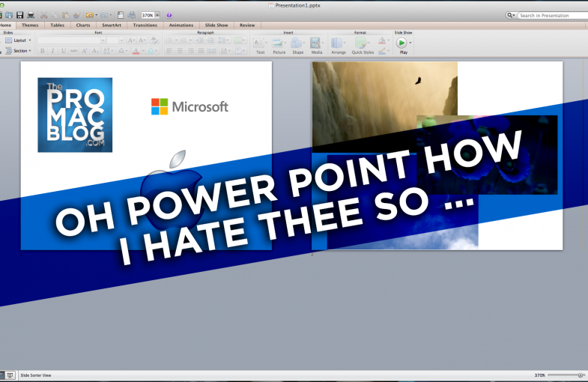
Task: Click the Save floppy disk icon
Action: coord(20,15)
